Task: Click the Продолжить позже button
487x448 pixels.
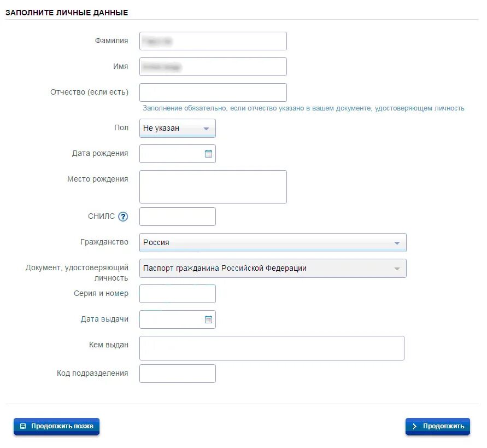Action: pyautogui.click(x=56, y=426)
